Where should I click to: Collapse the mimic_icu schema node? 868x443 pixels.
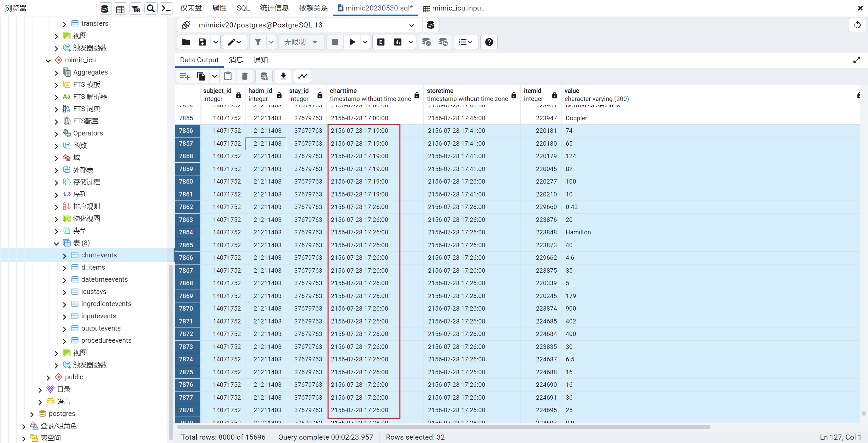(x=48, y=60)
